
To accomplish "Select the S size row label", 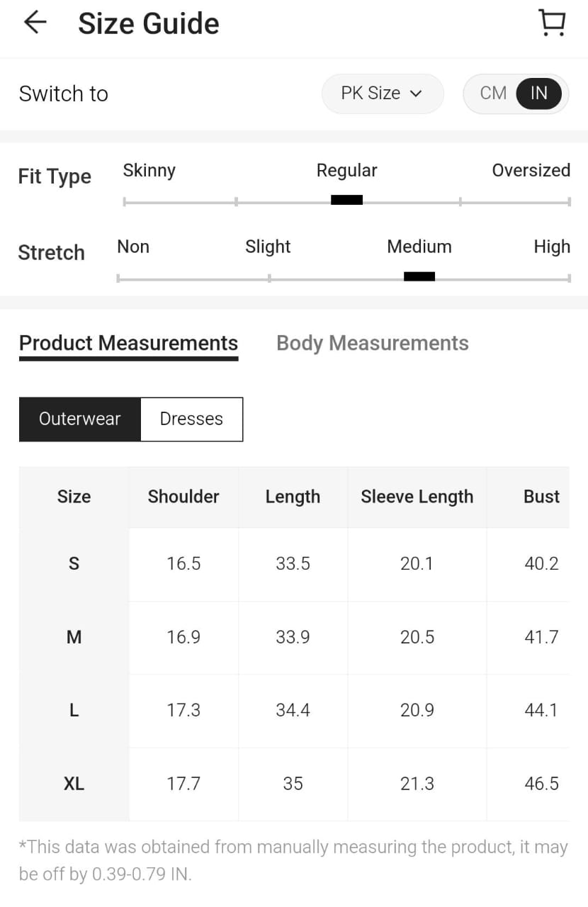I will tap(74, 564).
